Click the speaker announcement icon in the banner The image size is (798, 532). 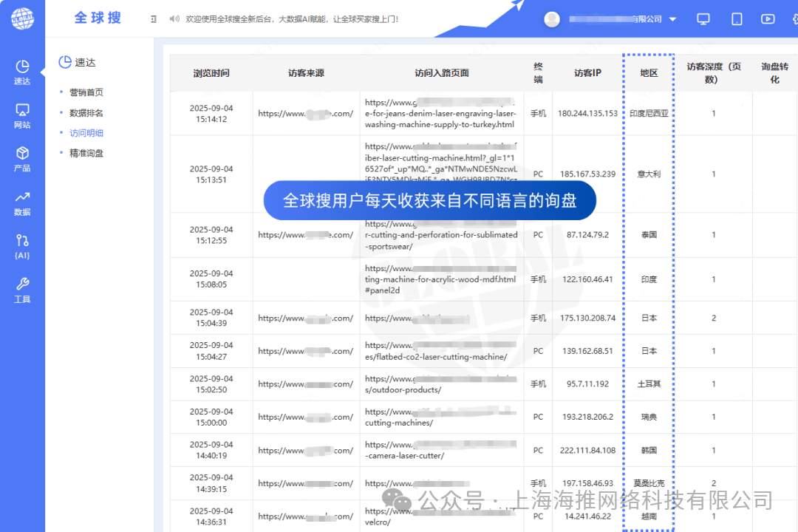174,18
